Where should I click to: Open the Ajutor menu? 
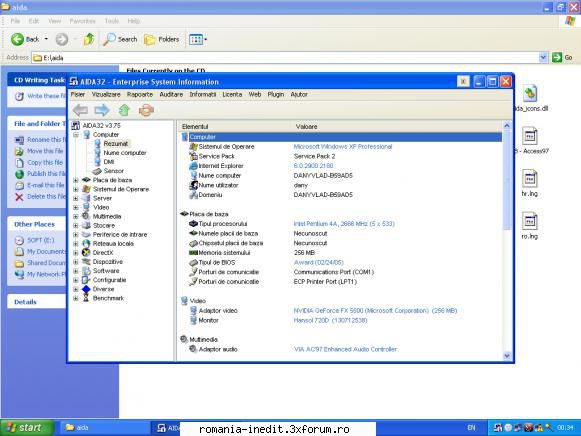click(x=299, y=94)
